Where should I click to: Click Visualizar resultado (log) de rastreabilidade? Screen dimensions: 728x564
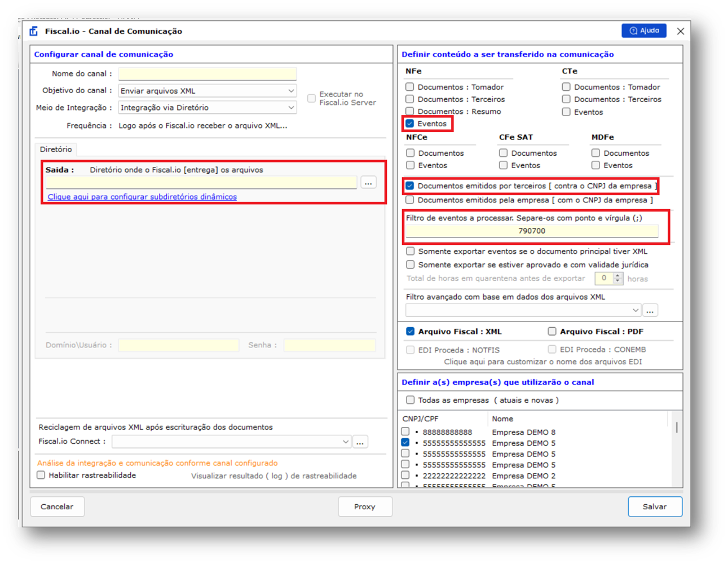click(x=273, y=476)
